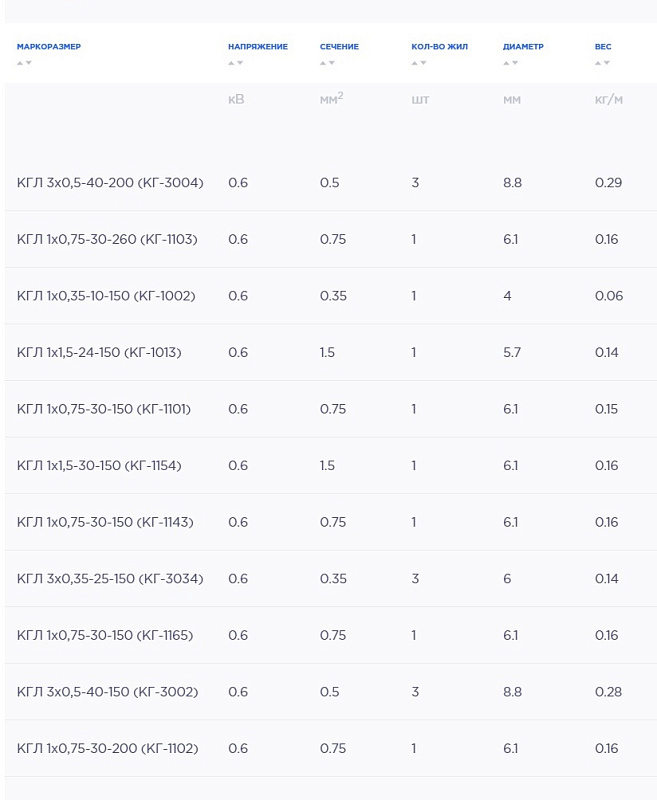The image size is (657, 800).
Task: Sort Кол-во жил ascending using up arrow
Action: pos(414,63)
